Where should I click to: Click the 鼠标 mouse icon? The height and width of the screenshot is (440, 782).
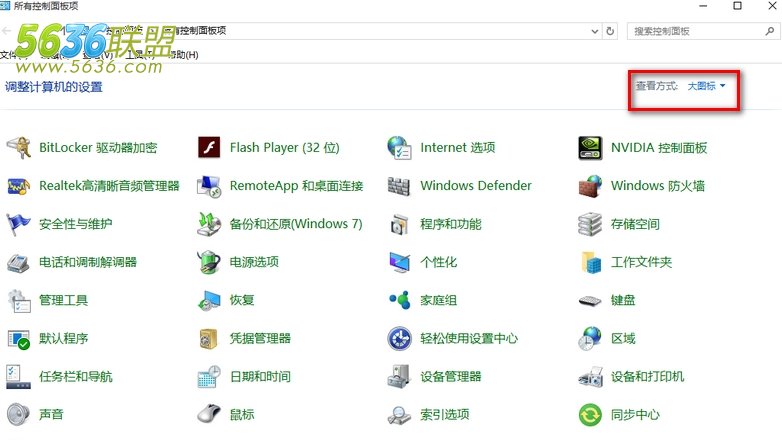coord(209,415)
